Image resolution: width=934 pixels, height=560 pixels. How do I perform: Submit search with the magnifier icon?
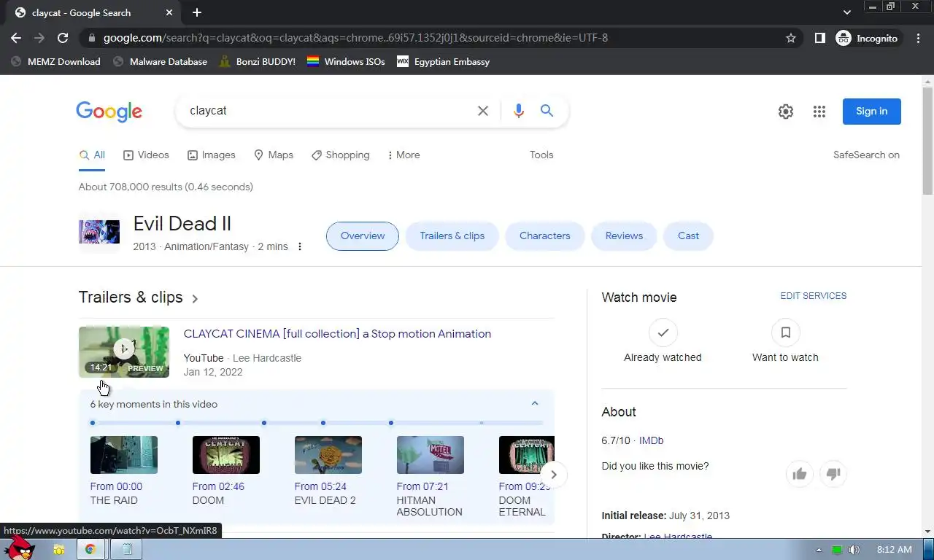[x=547, y=111]
